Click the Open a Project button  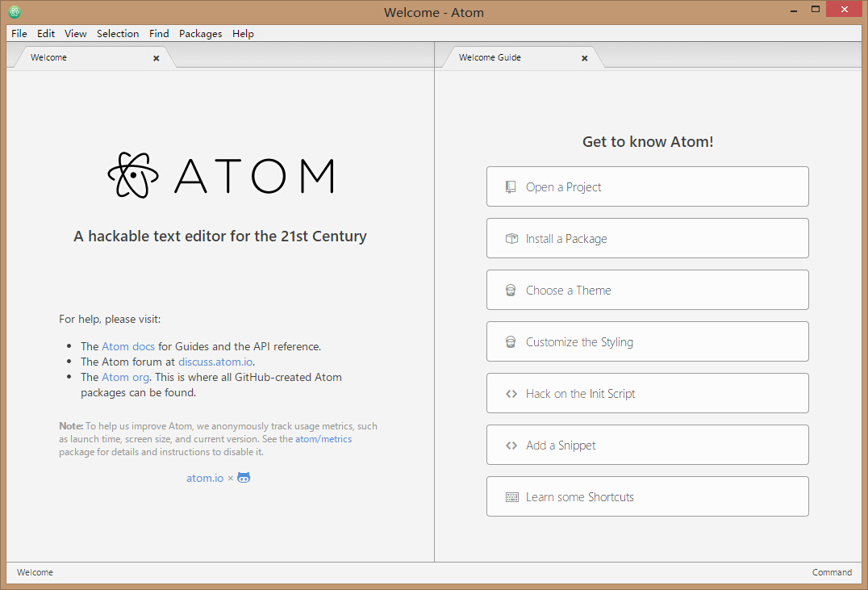(647, 186)
